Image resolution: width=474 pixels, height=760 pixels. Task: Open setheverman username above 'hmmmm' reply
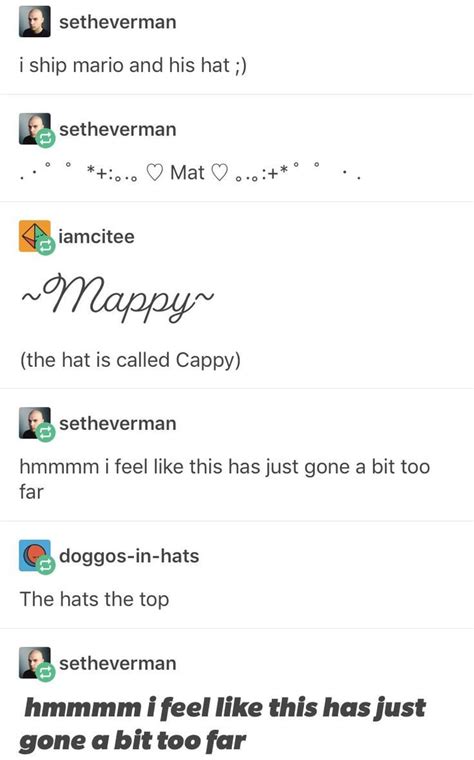pos(118,423)
